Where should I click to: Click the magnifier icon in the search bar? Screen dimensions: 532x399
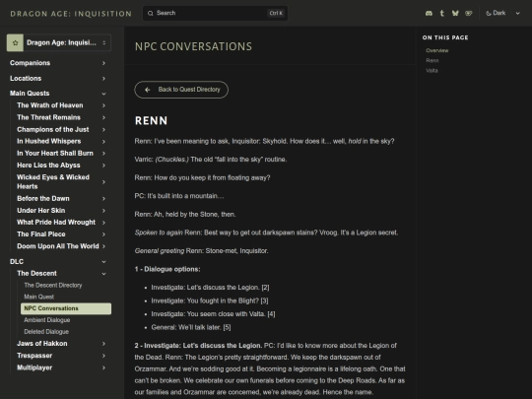coord(151,13)
